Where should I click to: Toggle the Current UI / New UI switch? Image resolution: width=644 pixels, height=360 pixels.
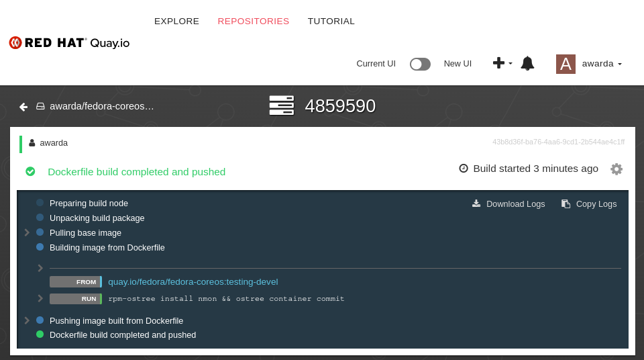point(420,64)
